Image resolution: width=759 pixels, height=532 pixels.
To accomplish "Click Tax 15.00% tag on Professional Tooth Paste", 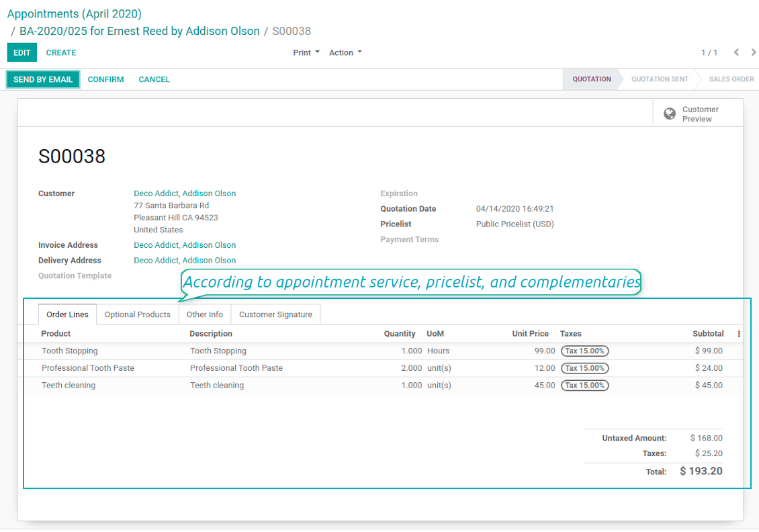I will click(585, 368).
